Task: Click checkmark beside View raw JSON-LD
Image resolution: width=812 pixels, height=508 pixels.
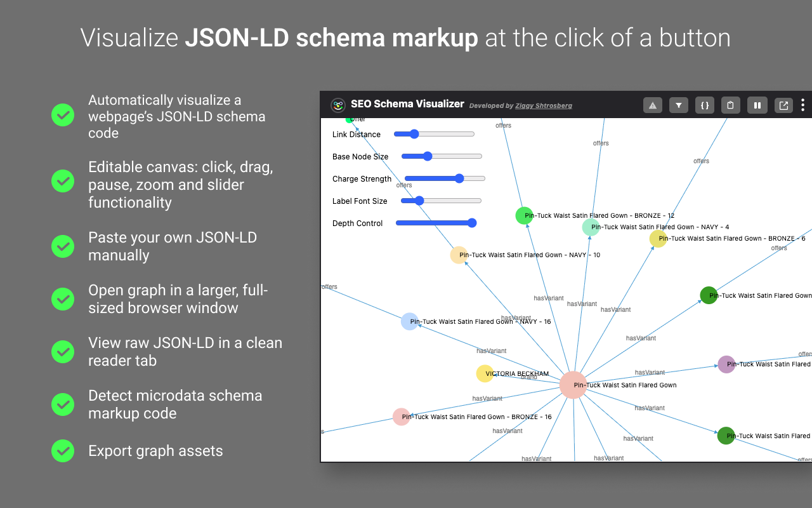Action: click(x=62, y=351)
